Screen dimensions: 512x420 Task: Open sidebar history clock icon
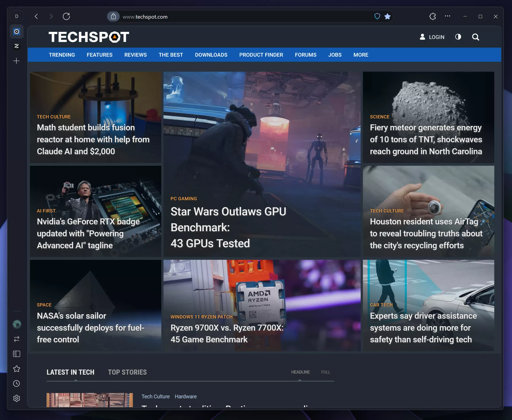point(16,383)
